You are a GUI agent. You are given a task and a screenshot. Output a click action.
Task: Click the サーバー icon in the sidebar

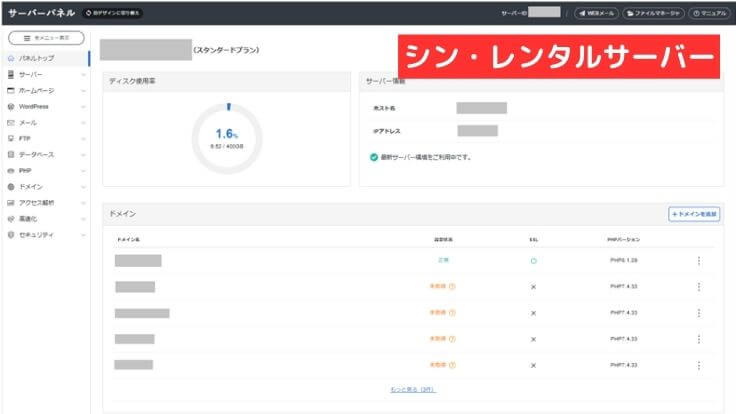[x=11, y=74]
